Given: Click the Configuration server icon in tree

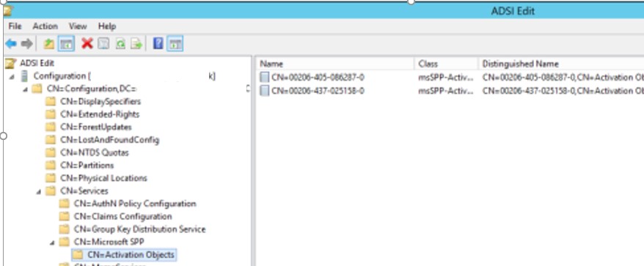Looking at the screenshot, I should point(25,76).
